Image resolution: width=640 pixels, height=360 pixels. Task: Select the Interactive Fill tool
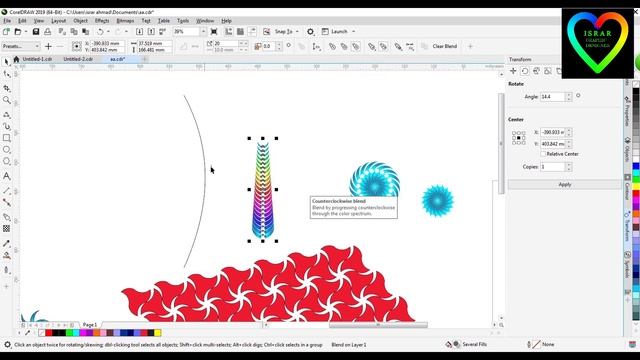pyautogui.click(x=7, y=256)
